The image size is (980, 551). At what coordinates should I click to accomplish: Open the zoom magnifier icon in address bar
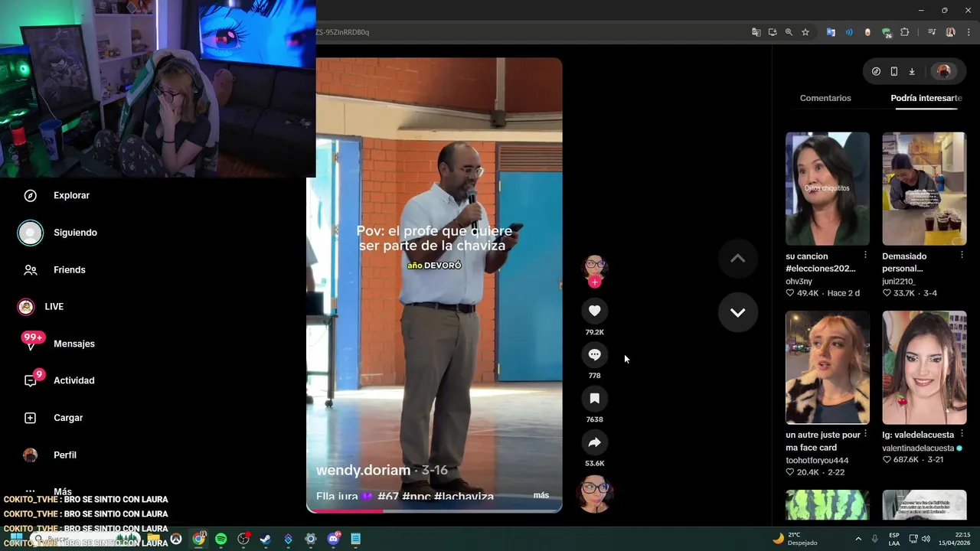point(789,32)
